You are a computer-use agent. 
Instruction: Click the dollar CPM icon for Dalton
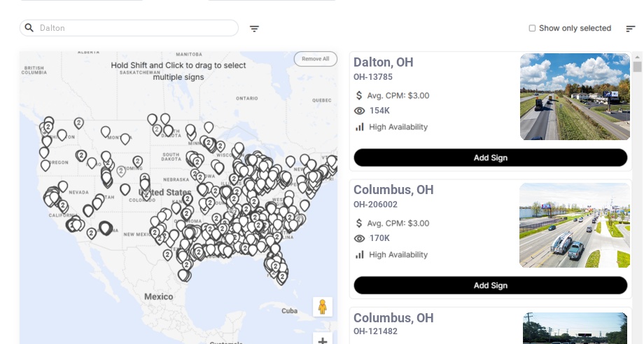click(x=360, y=95)
